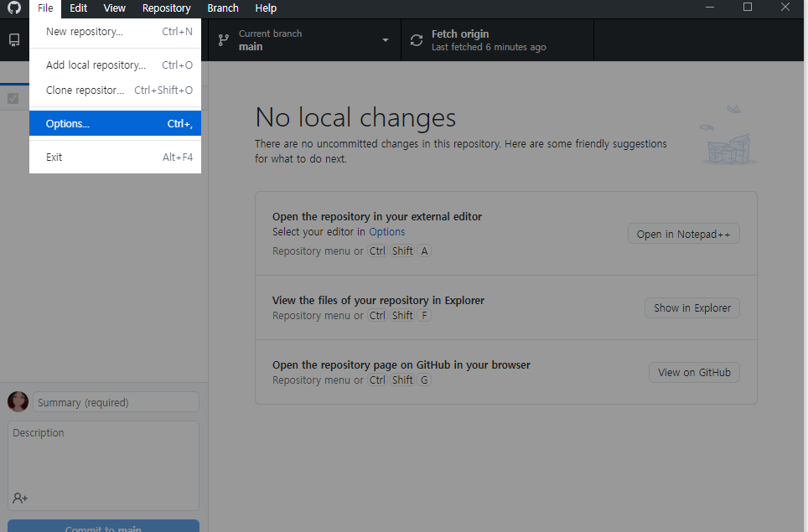Screen dimensions: 808x532
Task: Minimize the GitHub Desktop window
Action: tap(710, 8)
